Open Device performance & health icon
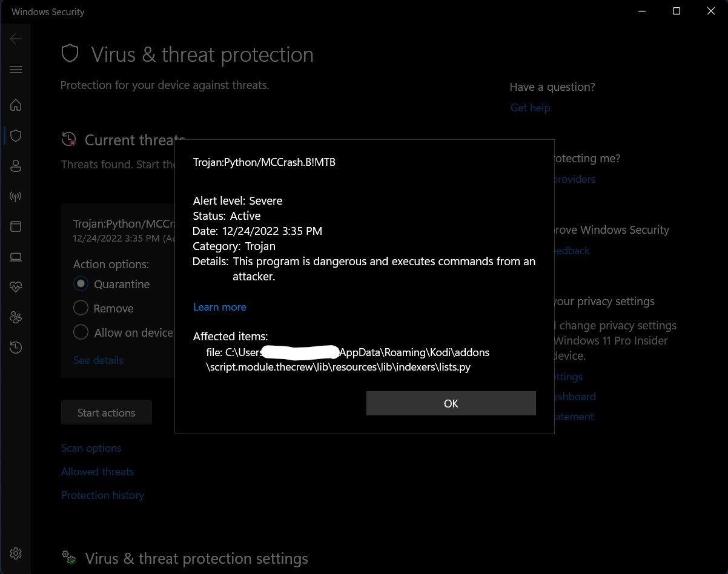The height and width of the screenshot is (574, 728). click(16, 287)
